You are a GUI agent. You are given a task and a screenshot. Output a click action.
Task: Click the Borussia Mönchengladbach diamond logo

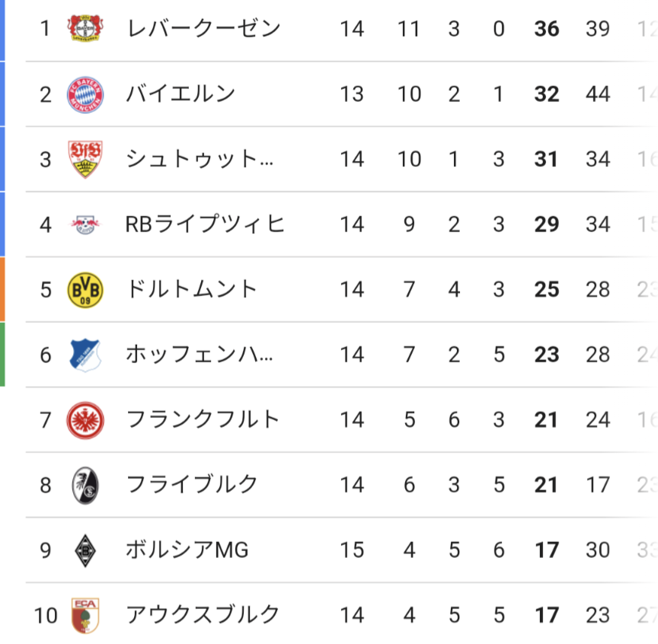[x=85, y=550]
